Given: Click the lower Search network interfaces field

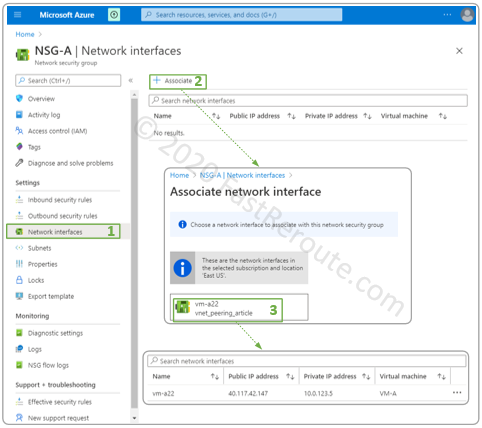Looking at the screenshot, I should point(307,361).
